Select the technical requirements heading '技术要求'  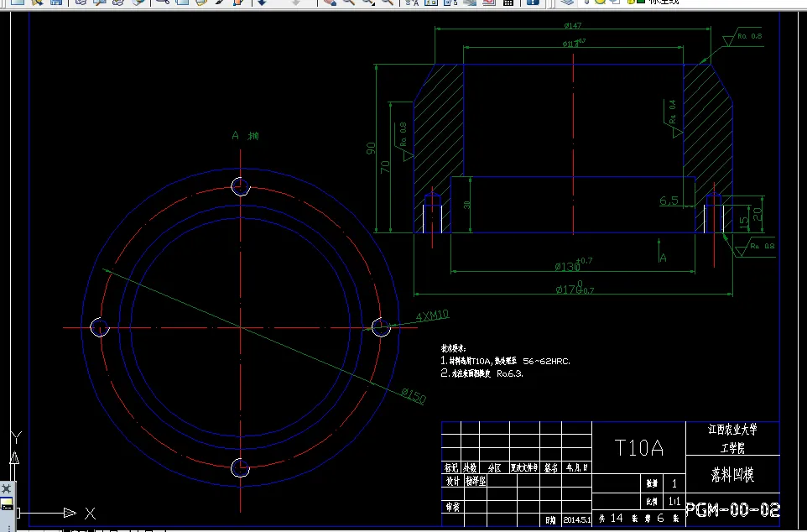453,349
